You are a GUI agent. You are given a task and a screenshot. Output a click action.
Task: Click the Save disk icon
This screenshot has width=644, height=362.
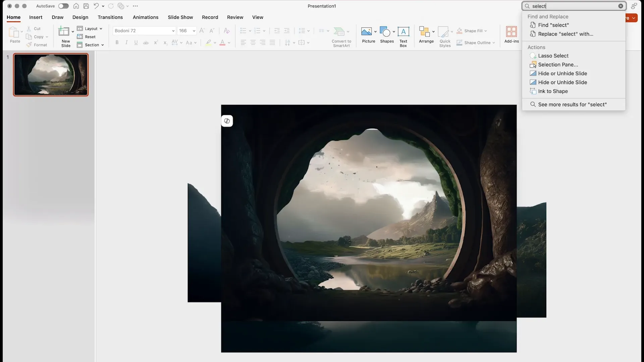tap(86, 6)
